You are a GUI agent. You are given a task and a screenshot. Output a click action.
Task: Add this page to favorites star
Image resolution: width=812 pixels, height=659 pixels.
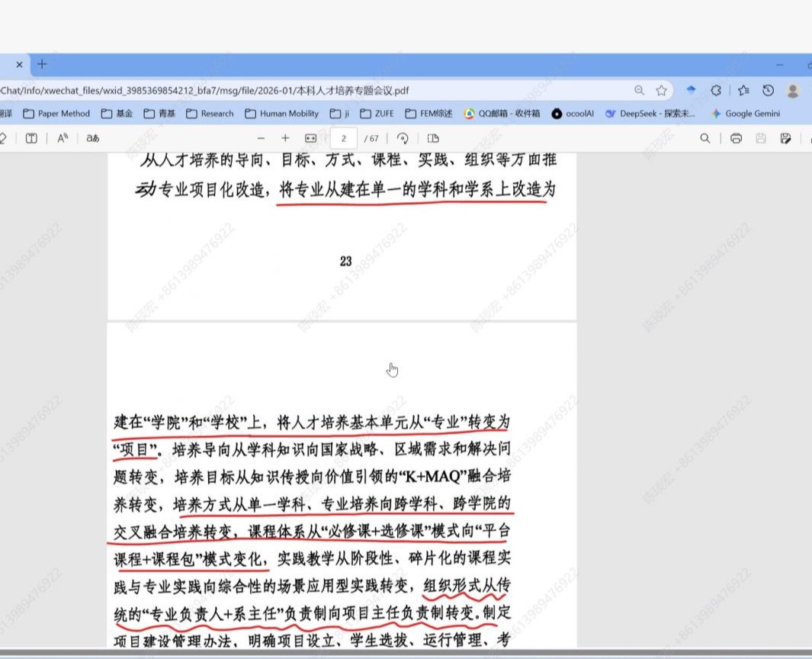[661, 90]
